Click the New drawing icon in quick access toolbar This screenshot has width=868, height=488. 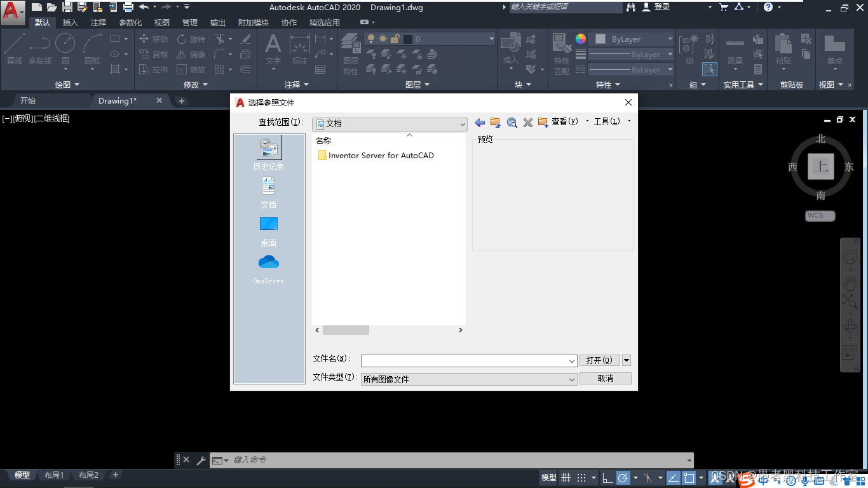pyautogui.click(x=37, y=7)
